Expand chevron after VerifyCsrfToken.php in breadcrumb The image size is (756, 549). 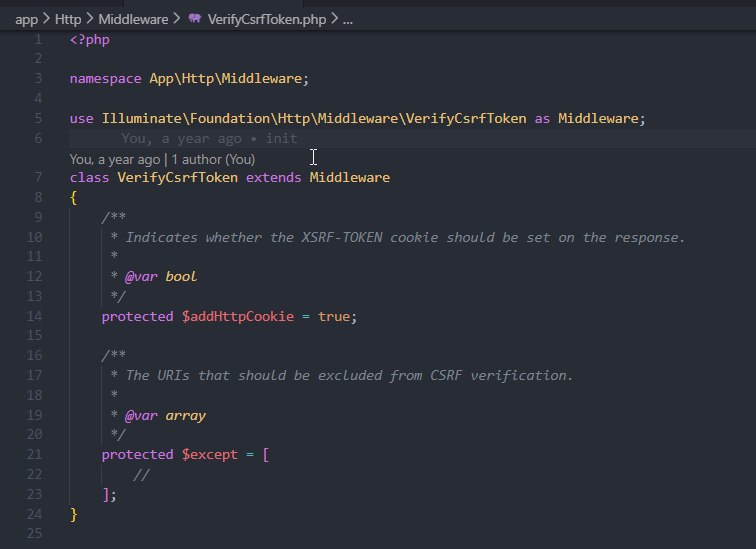tap(334, 19)
